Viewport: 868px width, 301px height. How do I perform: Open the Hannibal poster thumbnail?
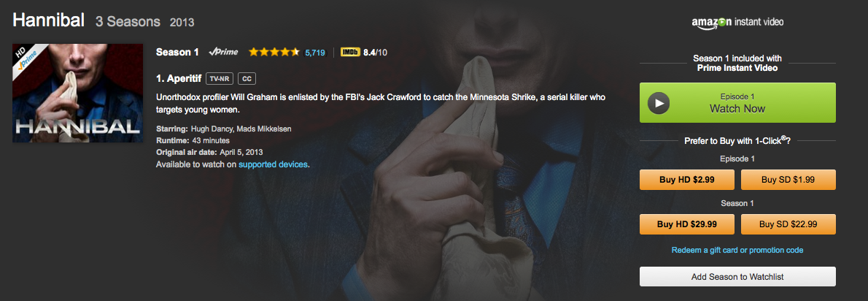click(78, 93)
